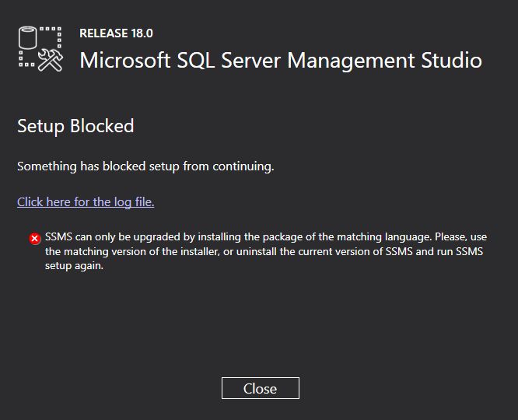The image size is (518, 420).
Task: Click the word "Setup" in the heading
Action: (41, 126)
